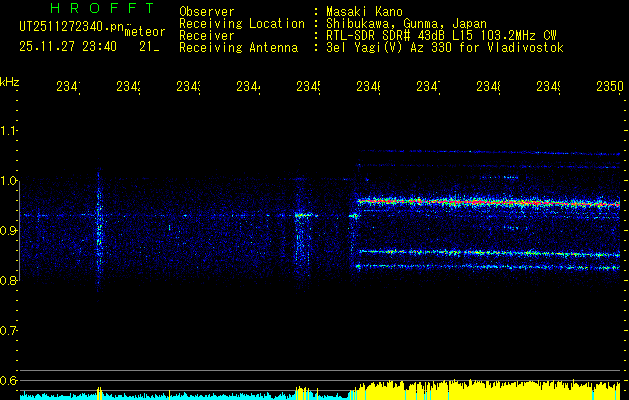Click RTL-SDR SDR# 43dB receiver details
Image resolution: width=629 pixels, height=400 pixels.
coord(441,36)
